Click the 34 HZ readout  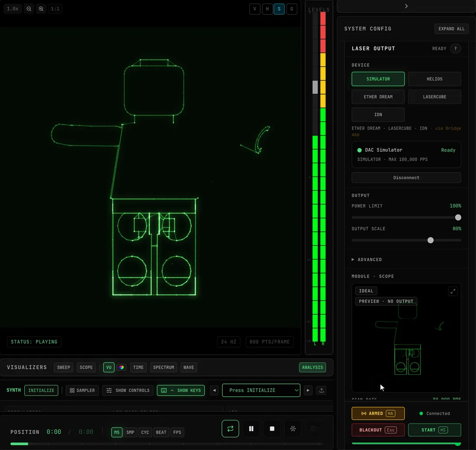[228, 342]
